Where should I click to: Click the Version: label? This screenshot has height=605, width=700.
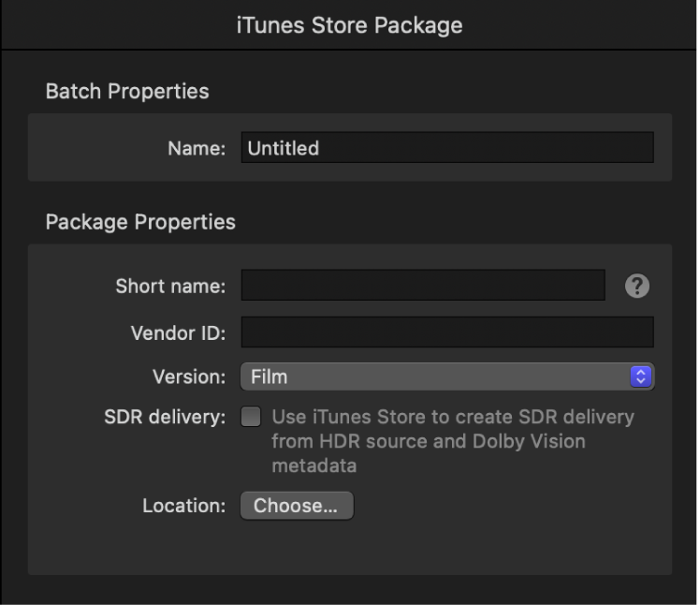click(x=189, y=377)
